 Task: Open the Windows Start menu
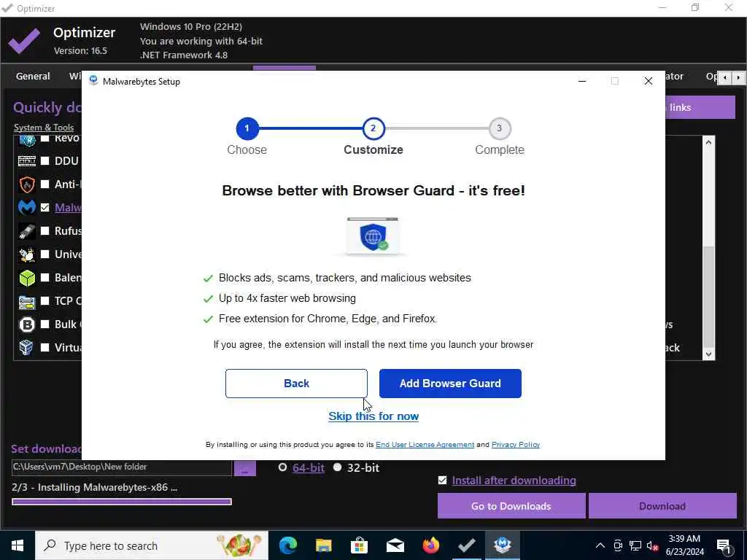click(x=18, y=545)
